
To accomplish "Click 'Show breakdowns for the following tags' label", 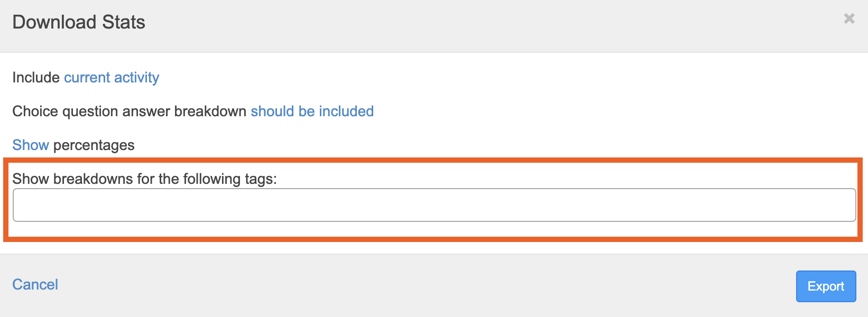I will 144,179.
